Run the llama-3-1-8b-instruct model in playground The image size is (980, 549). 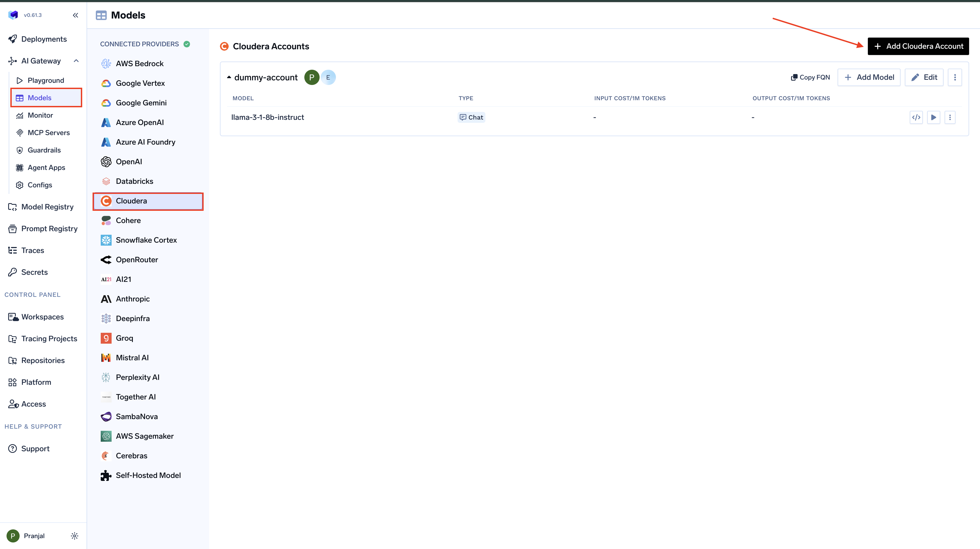(x=934, y=117)
